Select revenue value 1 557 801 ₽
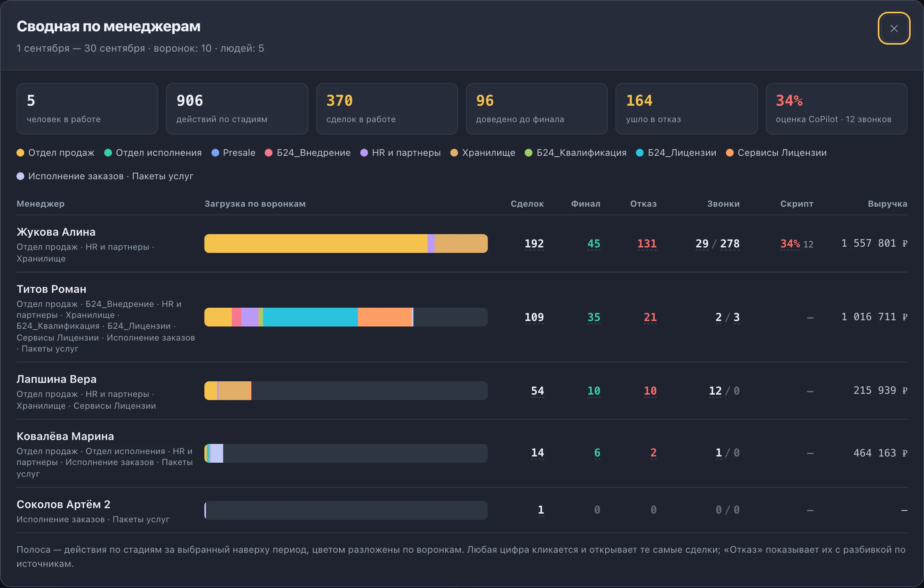This screenshot has width=924, height=588. pyautogui.click(x=874, y=243)
